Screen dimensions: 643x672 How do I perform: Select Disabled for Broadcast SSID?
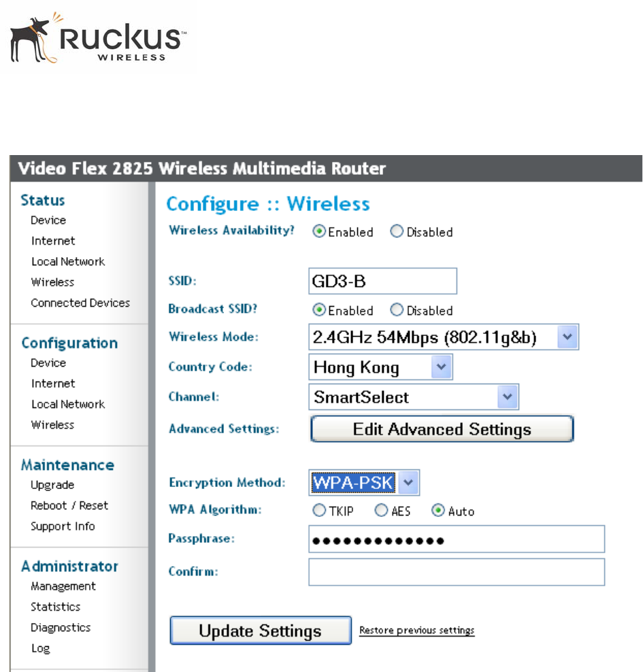[397, 310]
